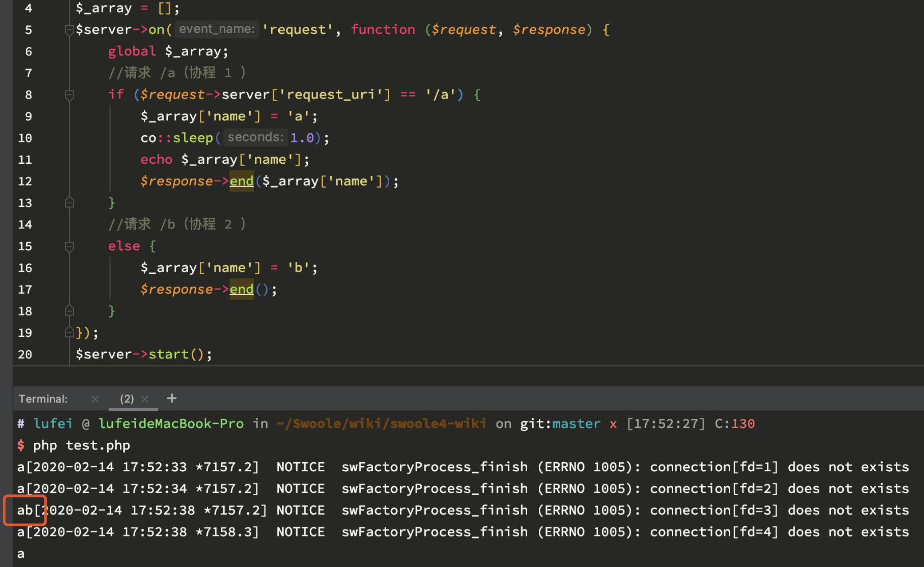Click the comment '//请求 /b (协程 2 )'
This screenshot has height=567, width=924.
(177, 224)
